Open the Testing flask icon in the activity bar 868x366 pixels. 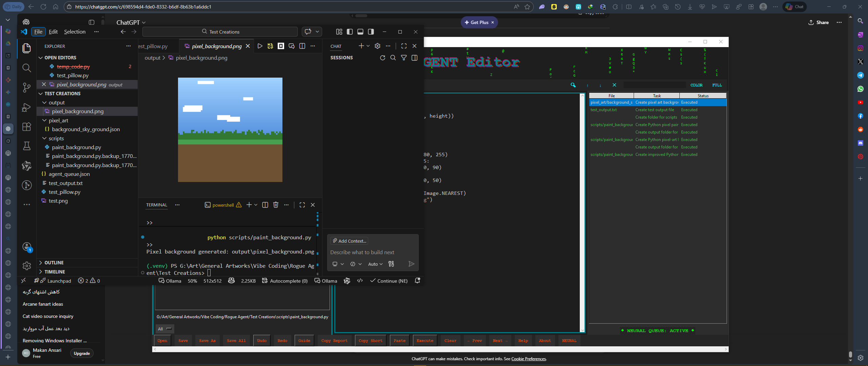click(26, 146)
